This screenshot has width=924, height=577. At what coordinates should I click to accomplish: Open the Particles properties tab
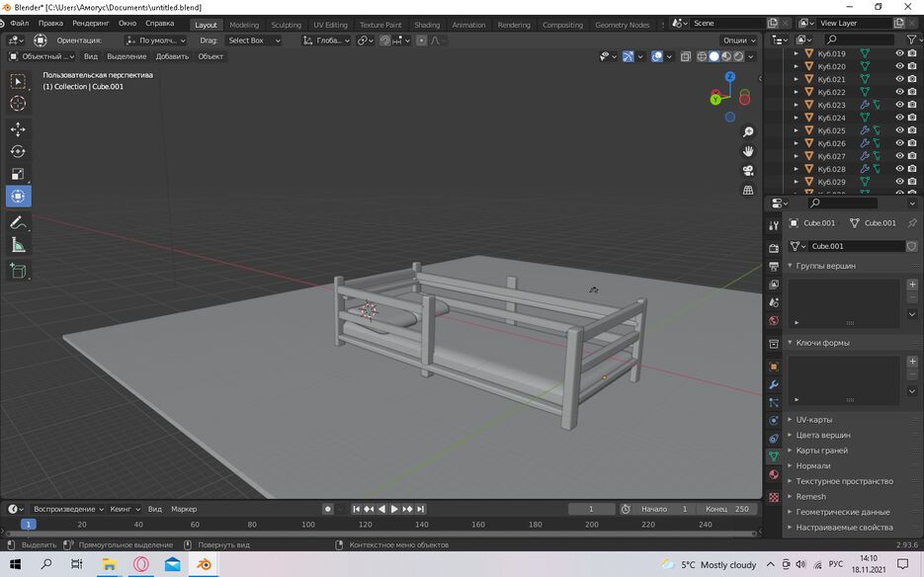(x=774, y=403)
